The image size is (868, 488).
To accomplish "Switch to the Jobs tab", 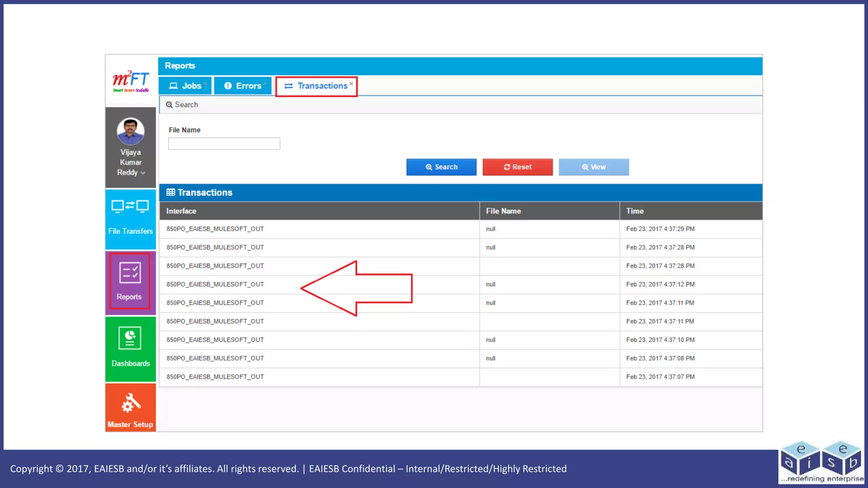I will tap(185, 86).
